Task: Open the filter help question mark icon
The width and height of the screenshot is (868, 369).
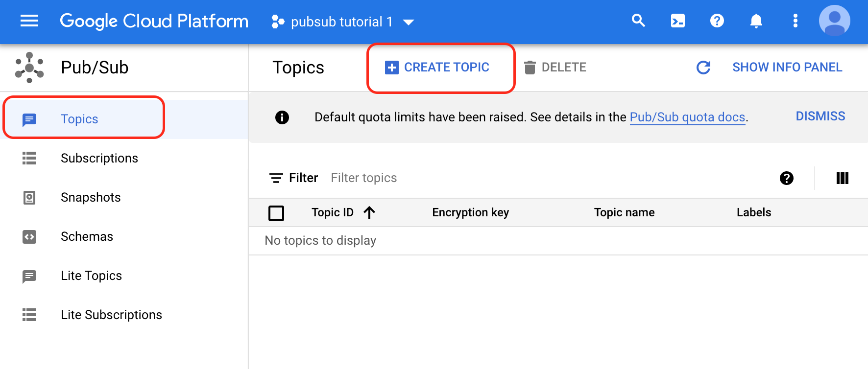Action: (787, 178)
